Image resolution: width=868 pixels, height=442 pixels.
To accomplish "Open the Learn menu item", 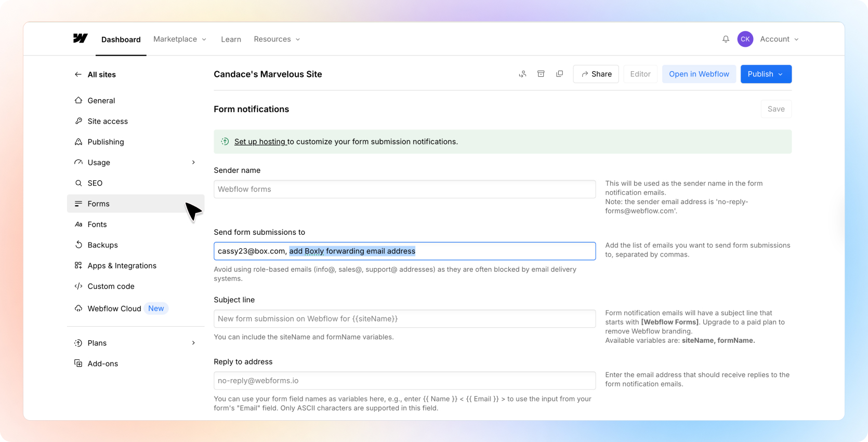I will tap(231, 39).
